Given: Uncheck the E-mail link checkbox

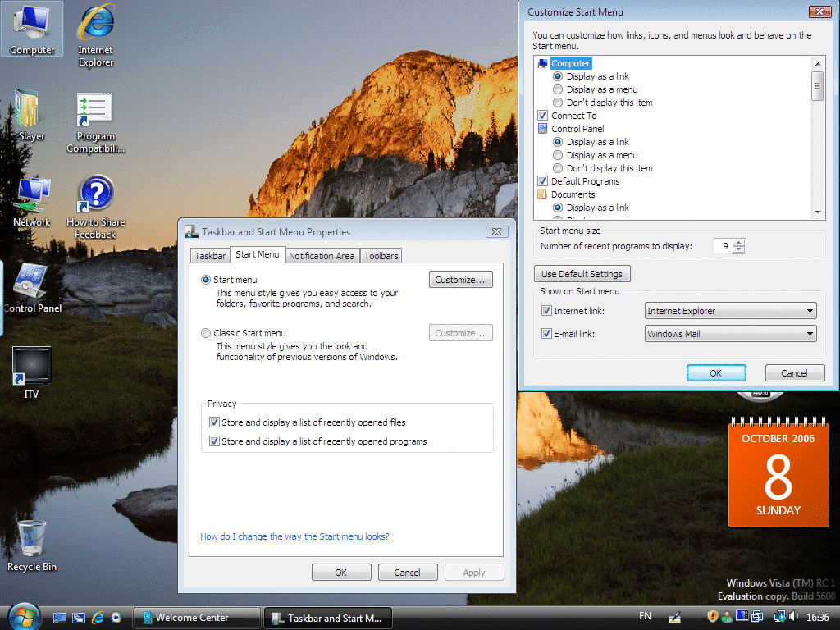Looking at the screenshot, I should tap(547, 334).
